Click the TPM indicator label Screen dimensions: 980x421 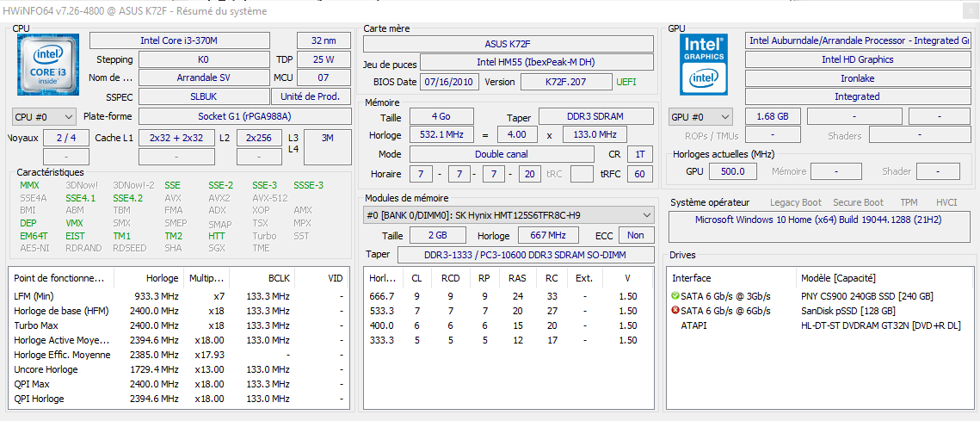909,202
